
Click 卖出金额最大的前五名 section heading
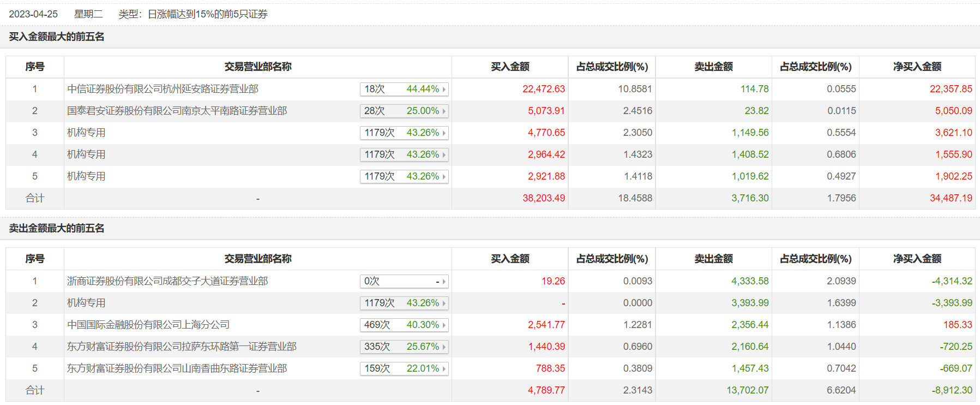57,228
